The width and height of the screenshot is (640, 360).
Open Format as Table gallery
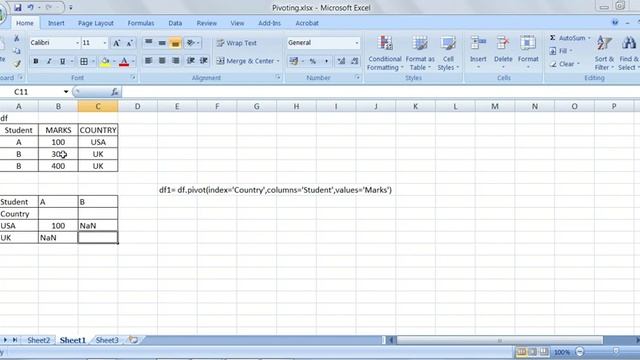(420, 53)
